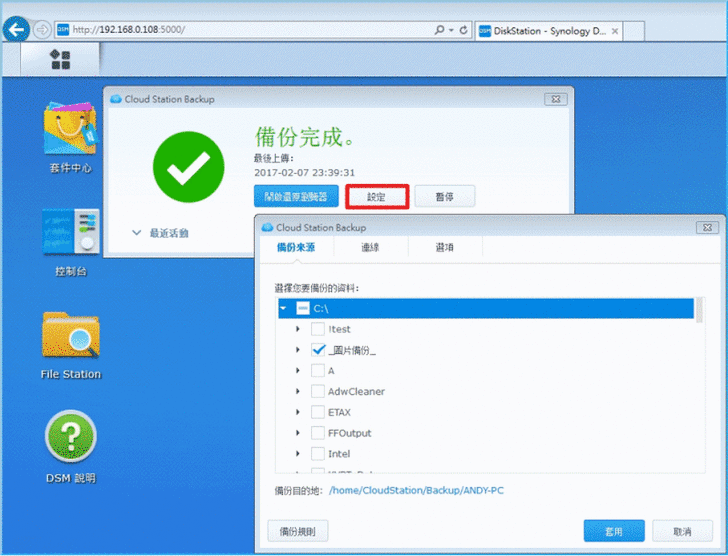Check the Intel folder checkbox
728x556 pixels.
pos(318,453)
